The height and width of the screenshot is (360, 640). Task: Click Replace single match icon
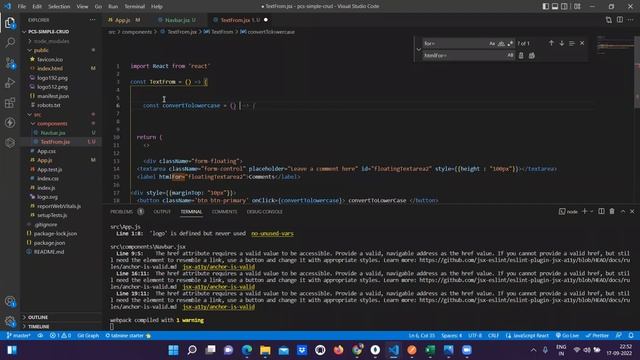coord(521,56)
